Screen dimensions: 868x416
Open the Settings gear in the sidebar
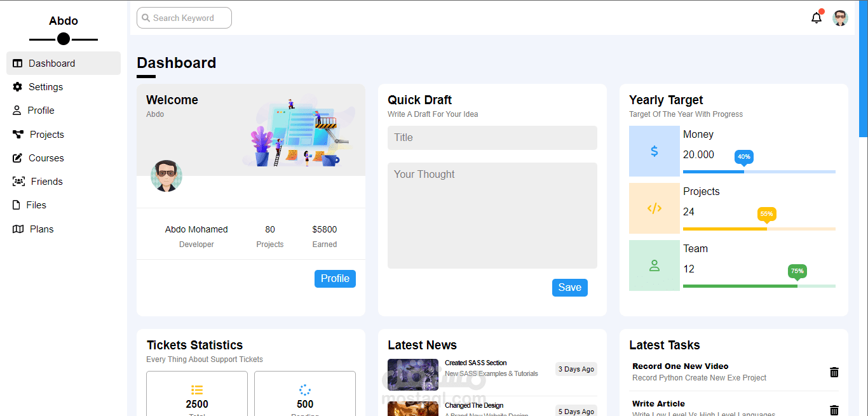pyautogui.click(x=16, y=86)
